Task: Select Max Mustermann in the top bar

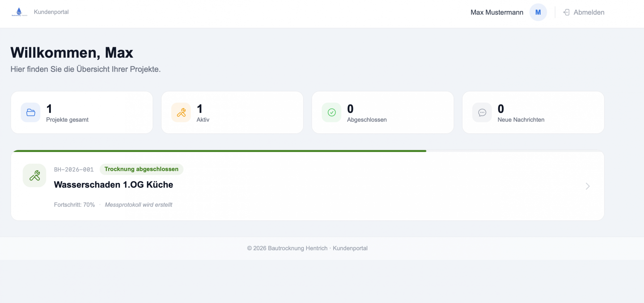Action: [497, 12]
